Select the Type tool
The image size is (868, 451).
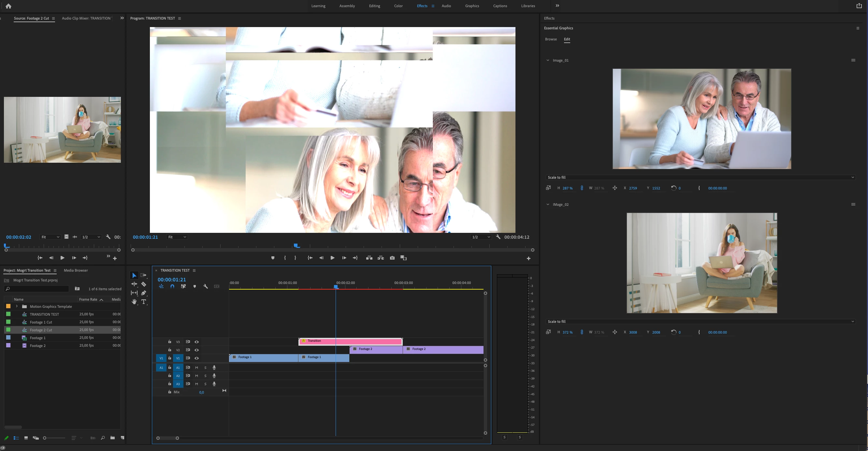144,302
